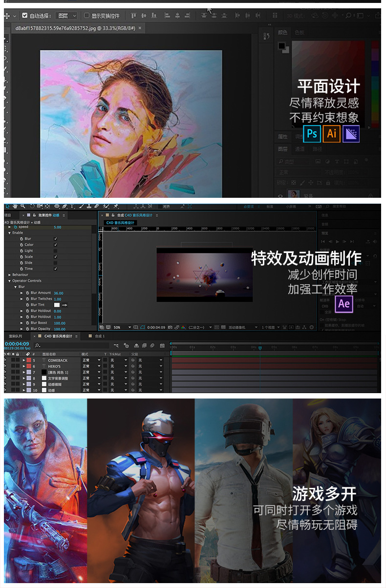Screen dimensions: 386x588
Task: Enable the Light checkbox under Enable
Action: click(x=55, y=251)
